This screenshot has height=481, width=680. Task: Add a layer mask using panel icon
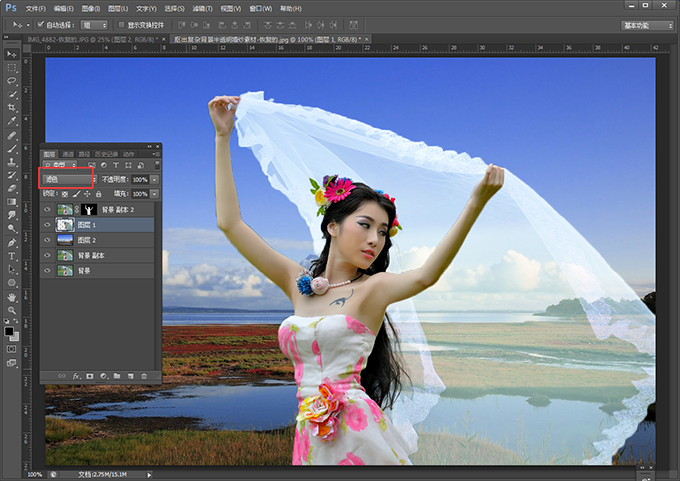[x=89, y=375]
